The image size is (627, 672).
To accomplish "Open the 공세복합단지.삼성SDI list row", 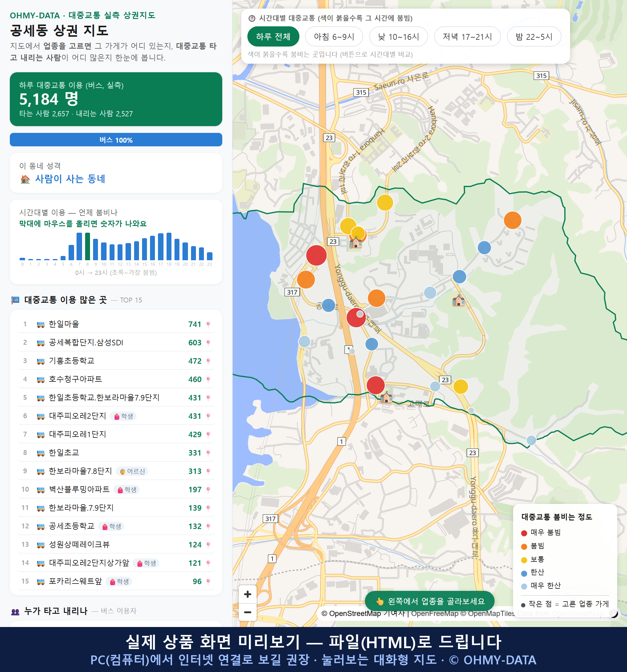I will point(116,342).
